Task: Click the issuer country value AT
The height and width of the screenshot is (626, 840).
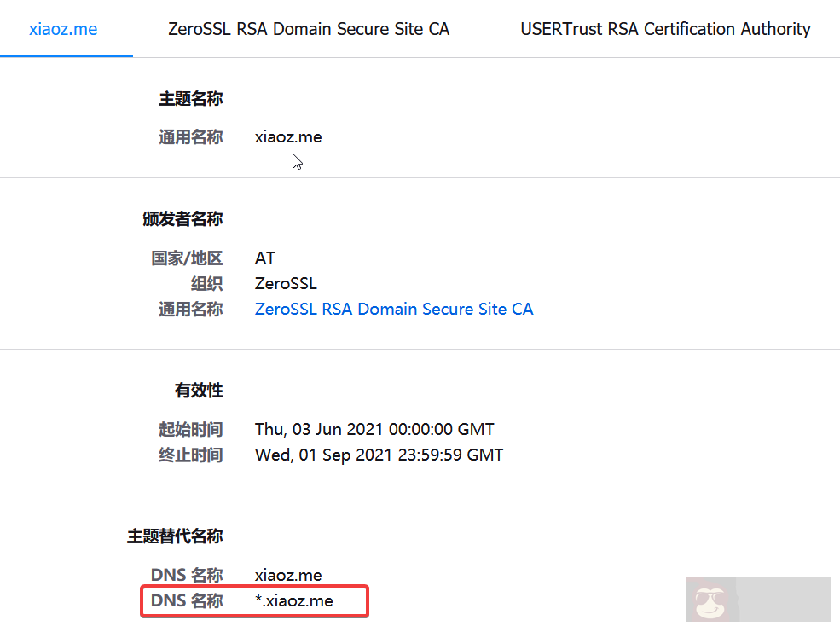Action: tap(265, 258)
